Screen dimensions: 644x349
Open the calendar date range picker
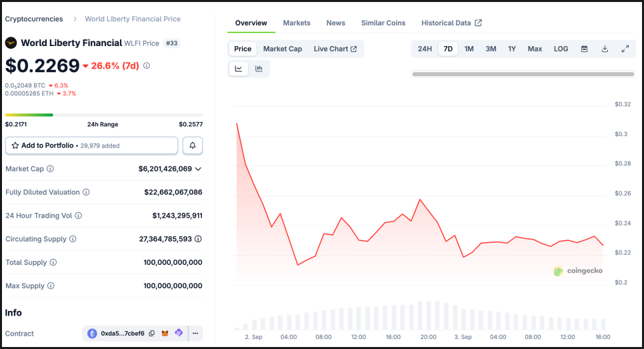click(x=585, y=49)
